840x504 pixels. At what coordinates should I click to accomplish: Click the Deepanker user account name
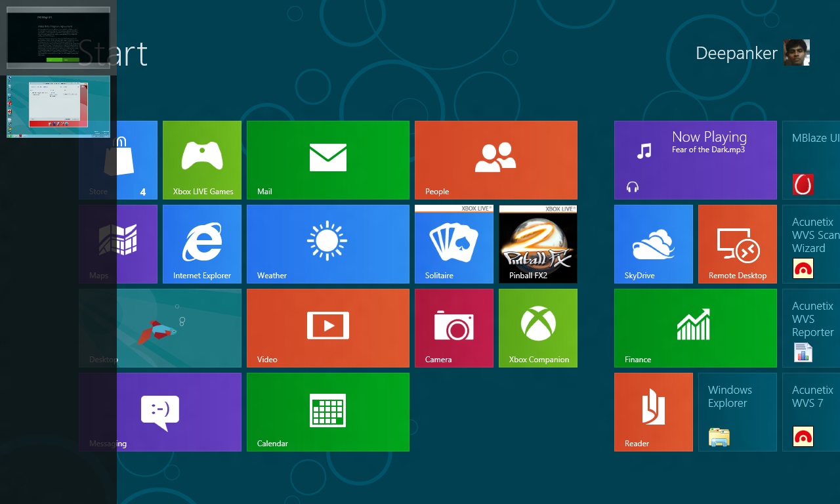click(736, 53)
